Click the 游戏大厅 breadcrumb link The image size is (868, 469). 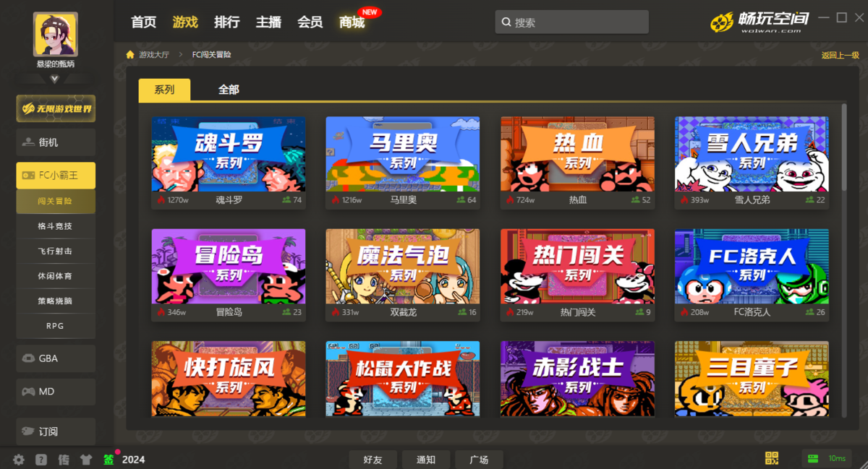pyautogui.click(x=154, y=55)
